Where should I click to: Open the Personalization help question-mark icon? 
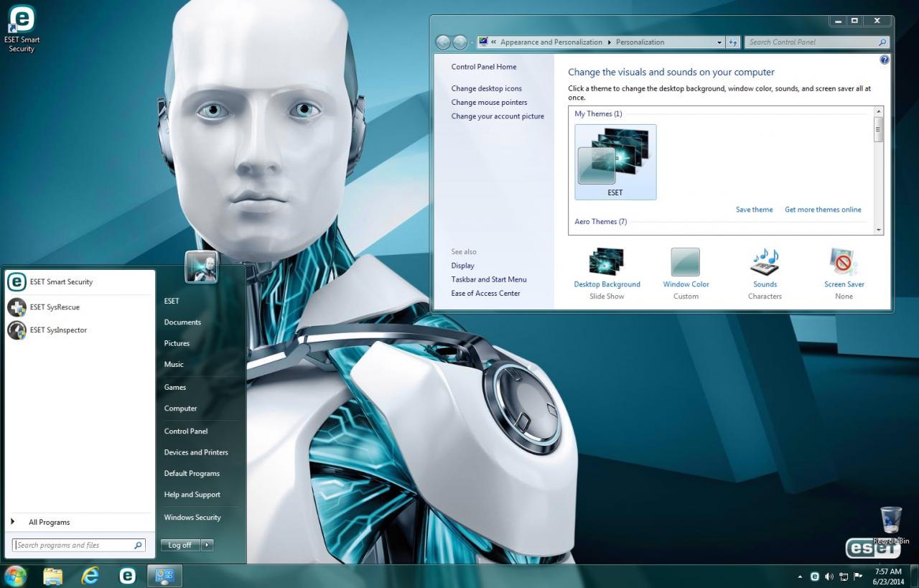pos(885,60)
